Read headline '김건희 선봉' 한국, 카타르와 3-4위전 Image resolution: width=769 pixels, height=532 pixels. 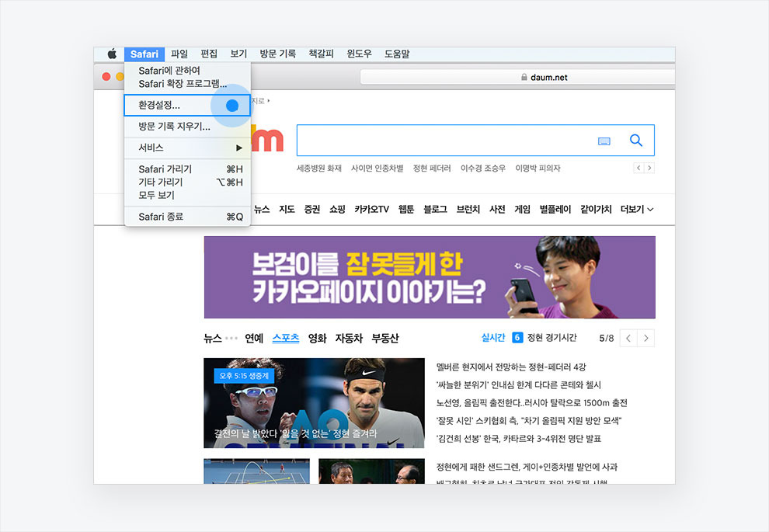[x=519, y=439]
